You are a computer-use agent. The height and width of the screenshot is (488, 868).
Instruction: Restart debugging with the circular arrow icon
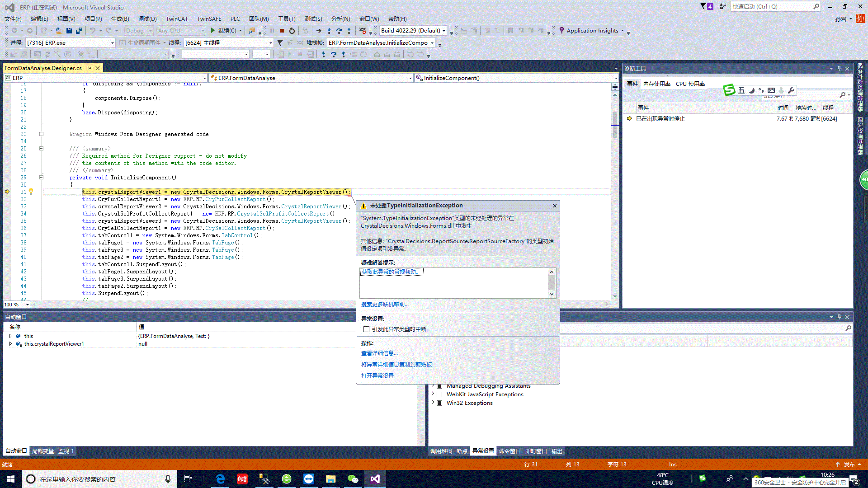pyautogui.click(x=292, y=31)
